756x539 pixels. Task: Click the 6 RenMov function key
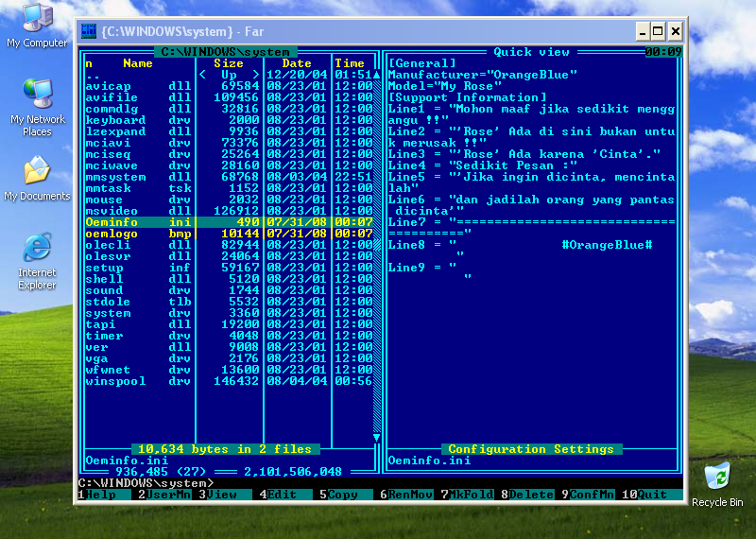coord(406,495)
